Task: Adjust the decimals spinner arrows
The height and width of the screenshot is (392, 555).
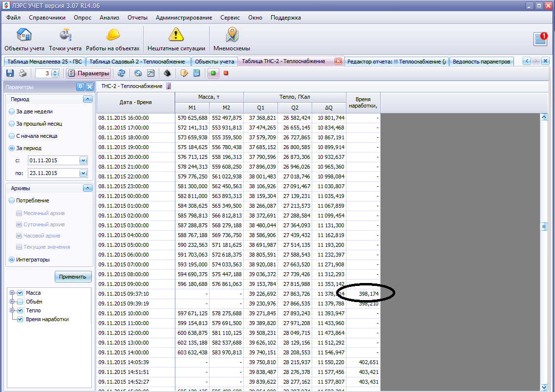Action: pyautogui.click(x=55, y=73)
